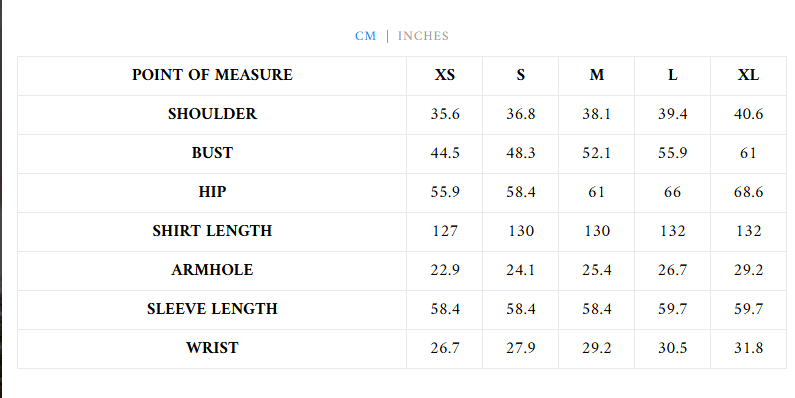795x398 pixels.
Task: Click the SHIRT LENGTH row label
Action: pyautogui.click(x=212, y=231)
